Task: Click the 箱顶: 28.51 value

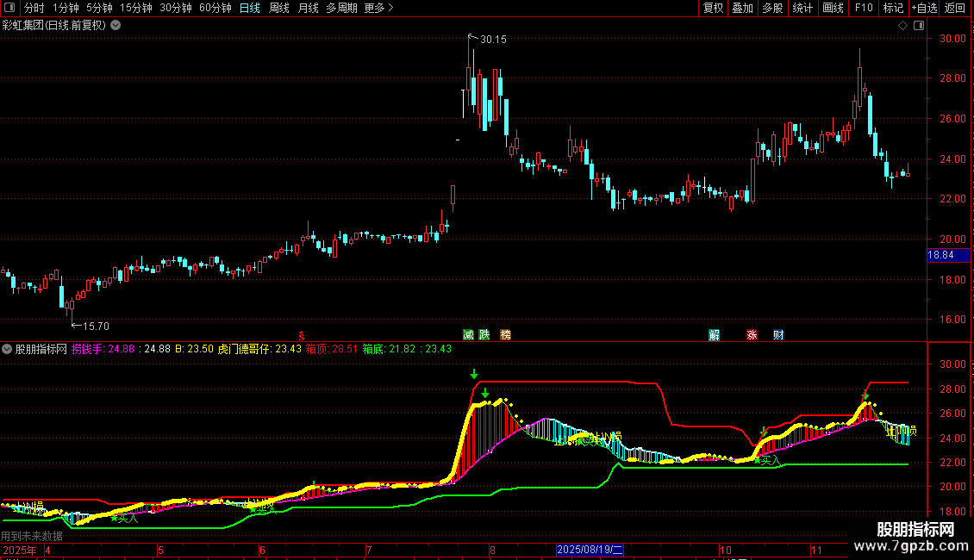Action: tap(332, 349)
